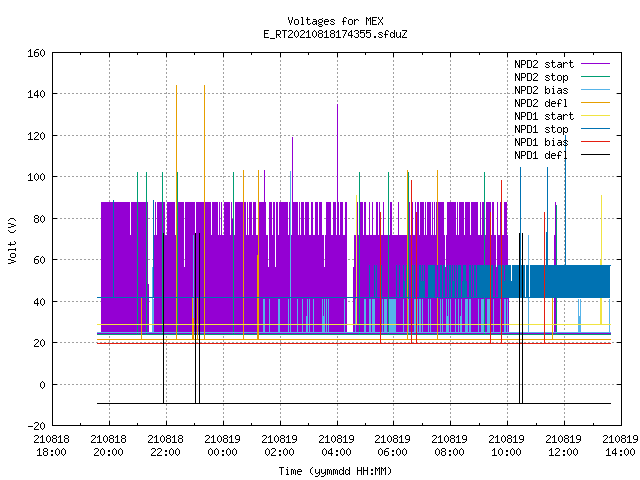Click the 80 y-axis tick label
The image size is (640, 480).
point(39,219)
